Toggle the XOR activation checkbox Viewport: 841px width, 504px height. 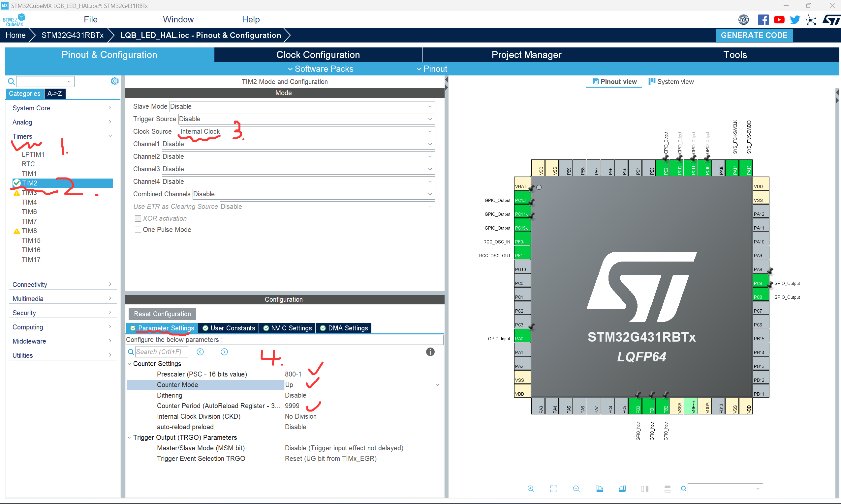pyautogui.click(x=138, y=219)
